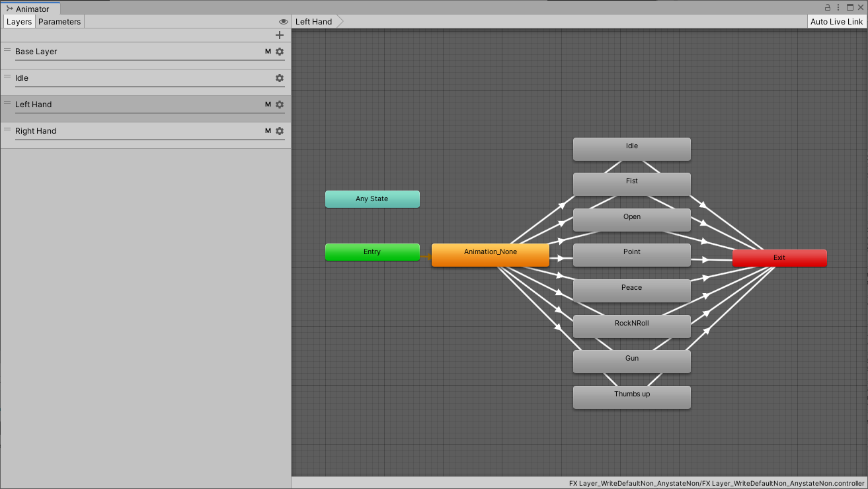Select the Animation_None default state
Image resolution: width=868 pixels, height=489 pixels.
pos(491,255)
